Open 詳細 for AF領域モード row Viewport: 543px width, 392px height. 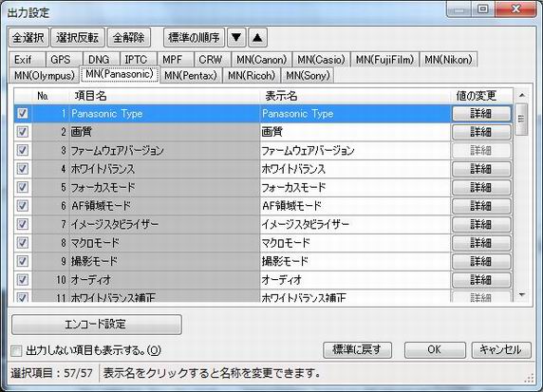pyautogui.click(x=481, y=206)
